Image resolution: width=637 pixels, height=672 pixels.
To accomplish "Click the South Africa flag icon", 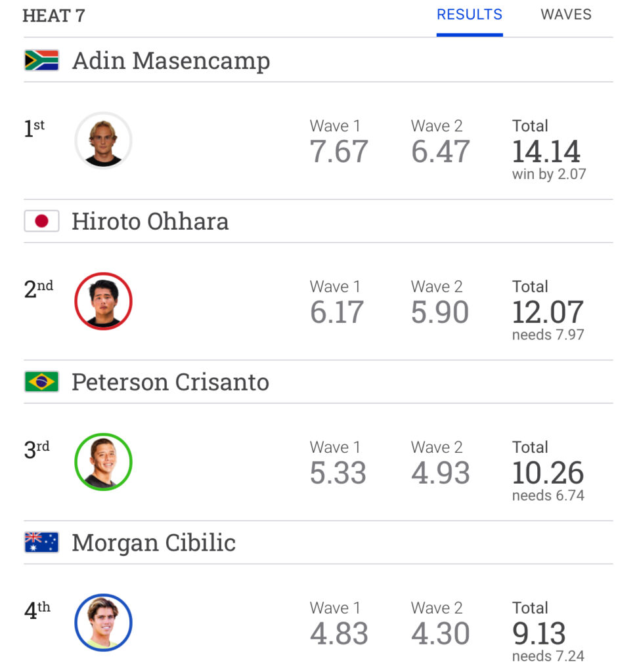I will tap(41, 60).
